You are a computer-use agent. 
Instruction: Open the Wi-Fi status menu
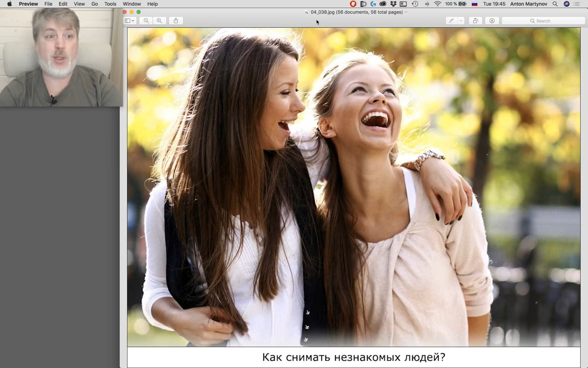(437, 4)
